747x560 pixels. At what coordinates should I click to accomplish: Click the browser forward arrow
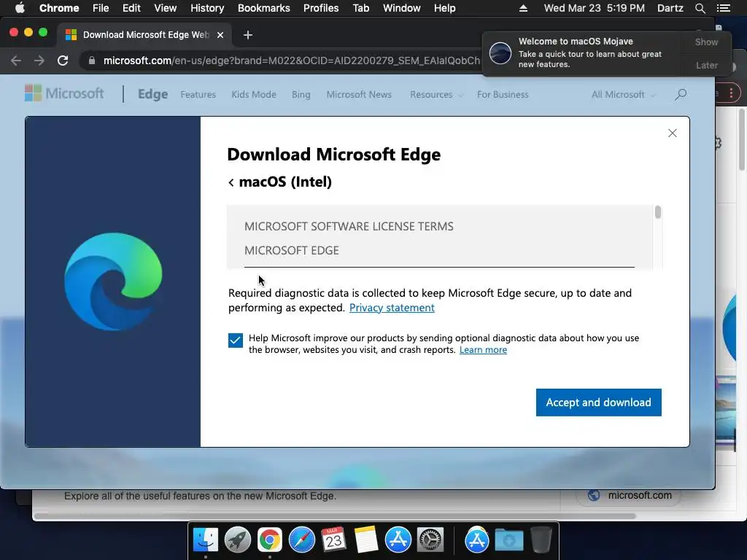click(x=39, y=61)
